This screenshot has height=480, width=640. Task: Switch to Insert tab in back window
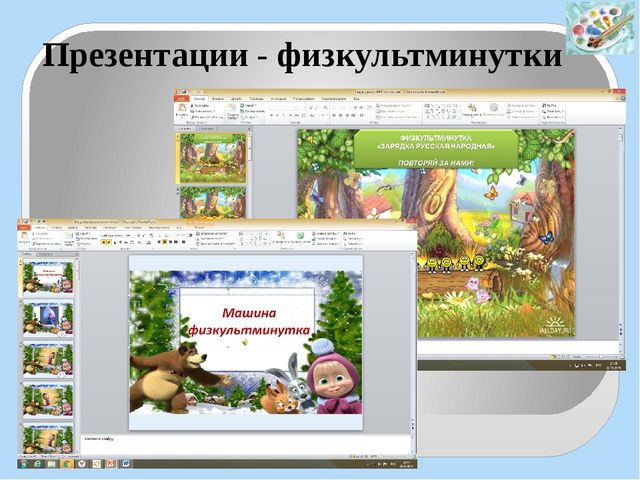click(218, 98)
